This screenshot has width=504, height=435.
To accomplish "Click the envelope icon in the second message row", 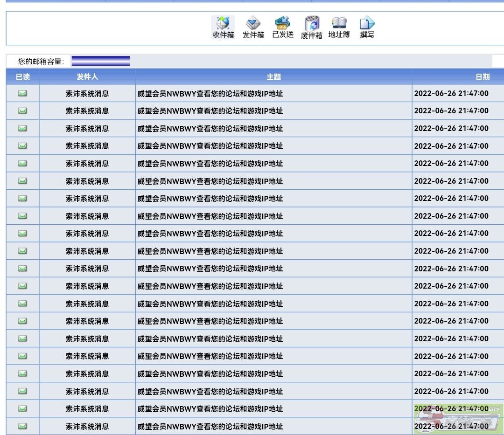I will click(22, 111).
